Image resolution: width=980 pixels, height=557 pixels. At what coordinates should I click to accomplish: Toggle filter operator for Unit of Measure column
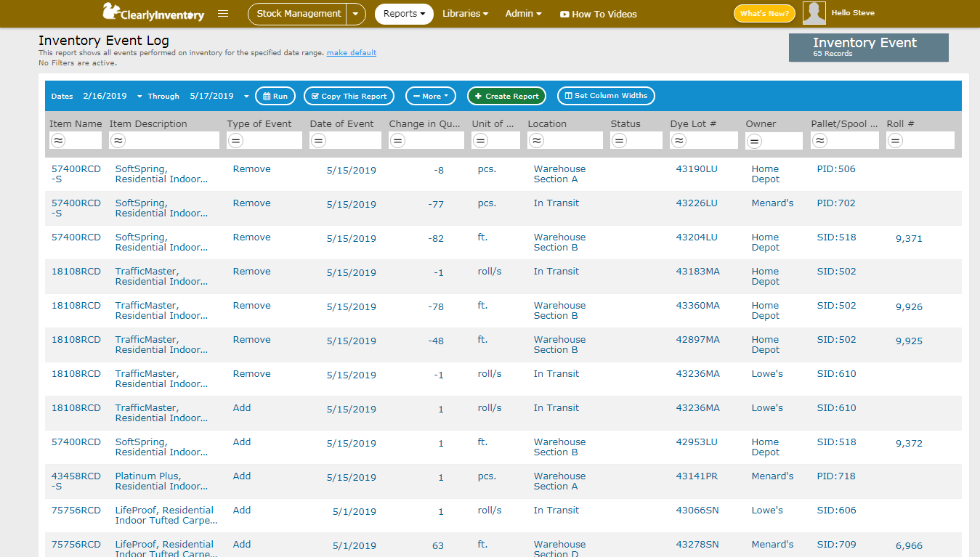pos(481,141)
